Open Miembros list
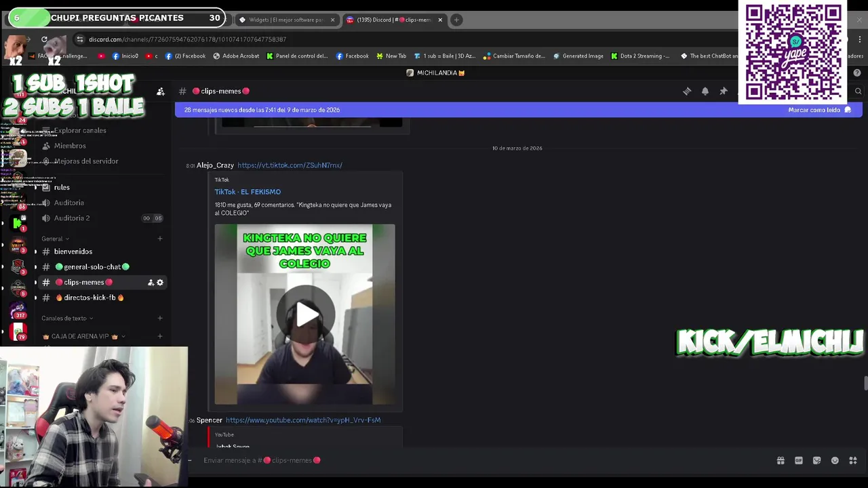The width and height of the screenshot is (868, 488). click(x=70, y=146)
